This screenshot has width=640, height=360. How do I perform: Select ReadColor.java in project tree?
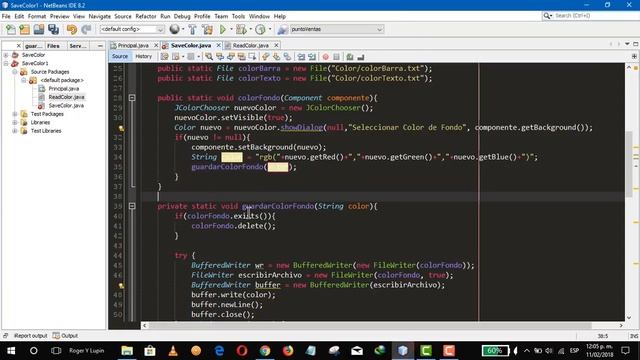[66, 97]
